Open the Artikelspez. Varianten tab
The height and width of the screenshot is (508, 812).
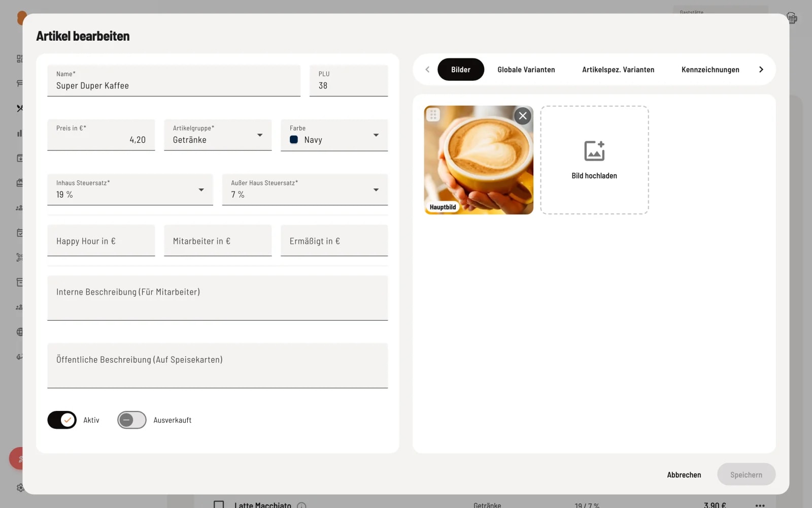tap(618, 70)
